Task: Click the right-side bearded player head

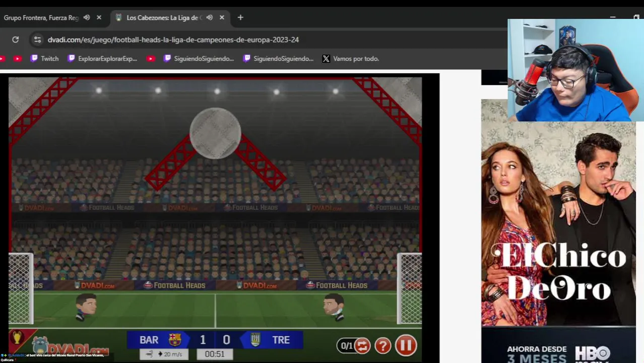Action: (x=334, y=307)
